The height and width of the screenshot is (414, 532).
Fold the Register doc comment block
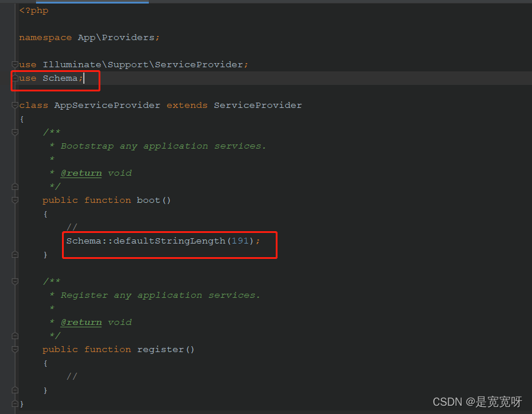click(x=15, y=281)
